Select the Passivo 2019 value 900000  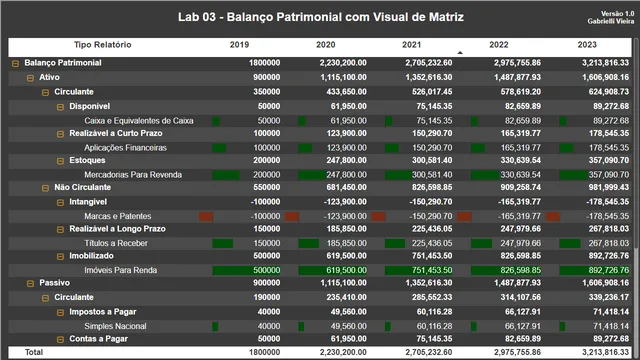(x=267, y=283)
